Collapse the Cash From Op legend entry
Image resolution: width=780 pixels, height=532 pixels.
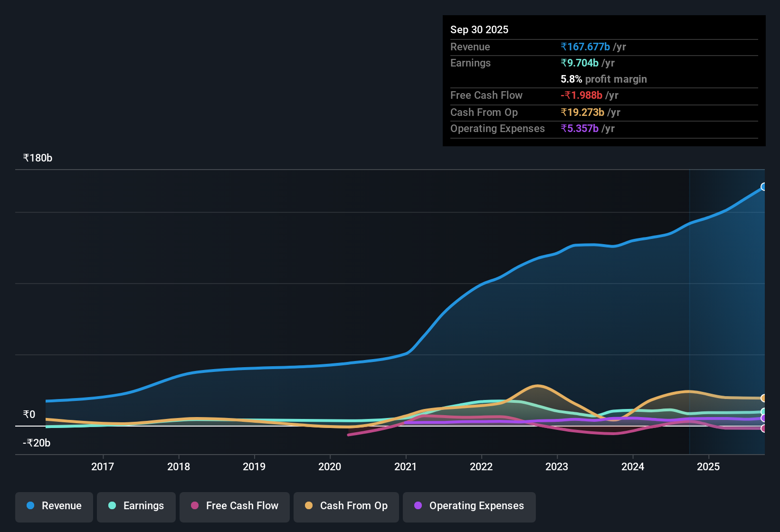[346, 506]
